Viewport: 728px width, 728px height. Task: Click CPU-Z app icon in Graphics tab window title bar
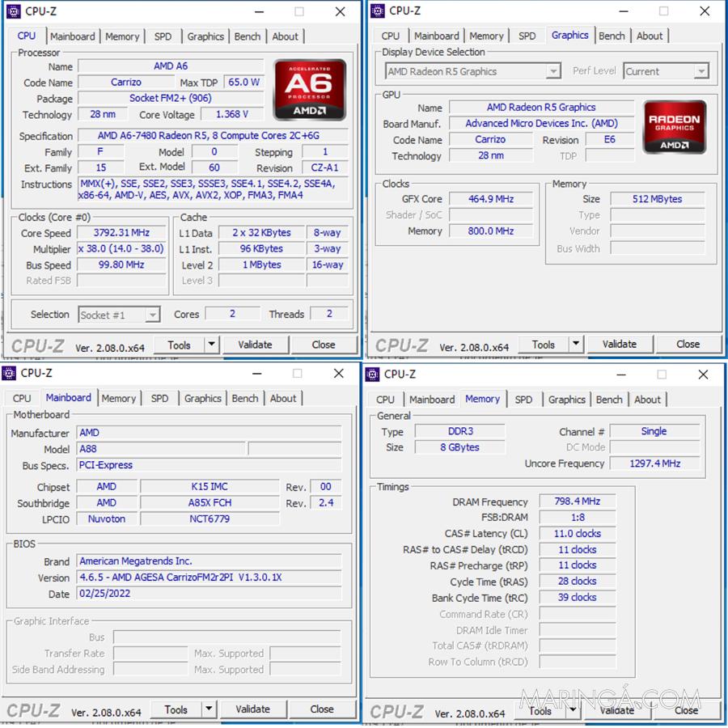pyautogui.click(x=378, y=11)
